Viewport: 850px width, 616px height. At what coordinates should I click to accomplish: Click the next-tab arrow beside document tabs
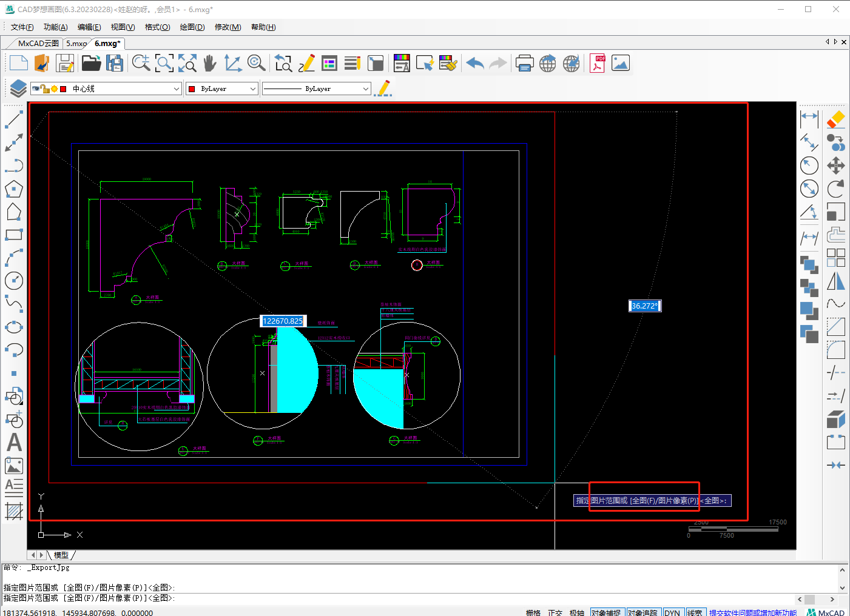tap(835, 42)
